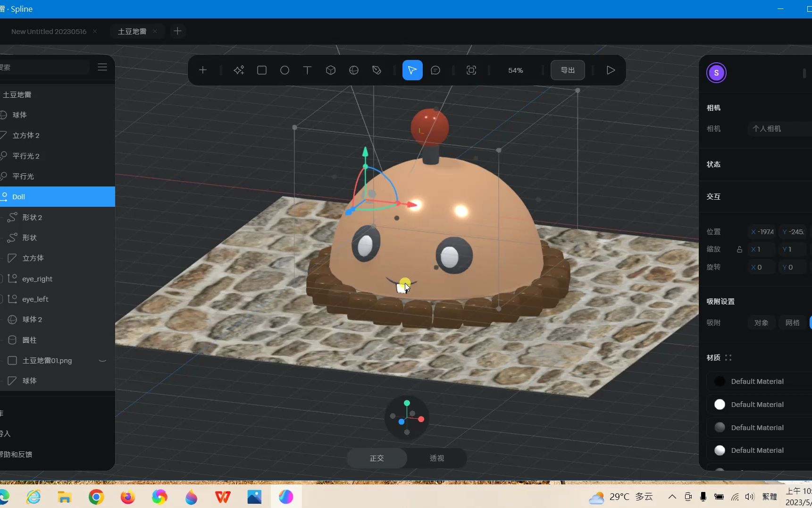812x508 pixels.
Task: Select the black Default Material swatch
Action: point(720,381)
